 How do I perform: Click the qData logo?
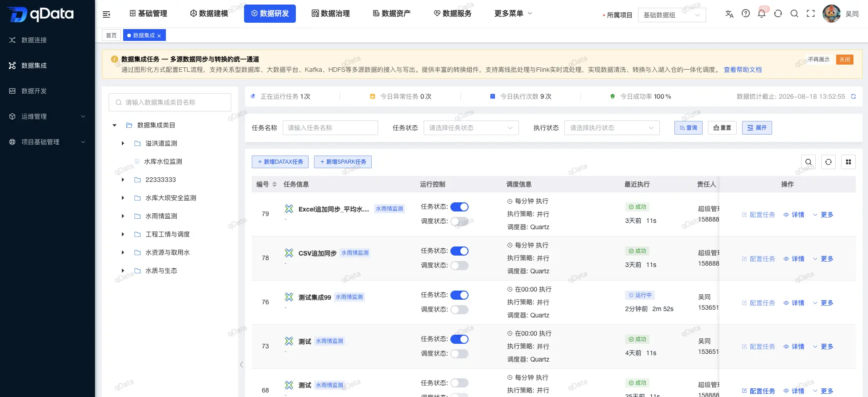click(x=41, y=14)
